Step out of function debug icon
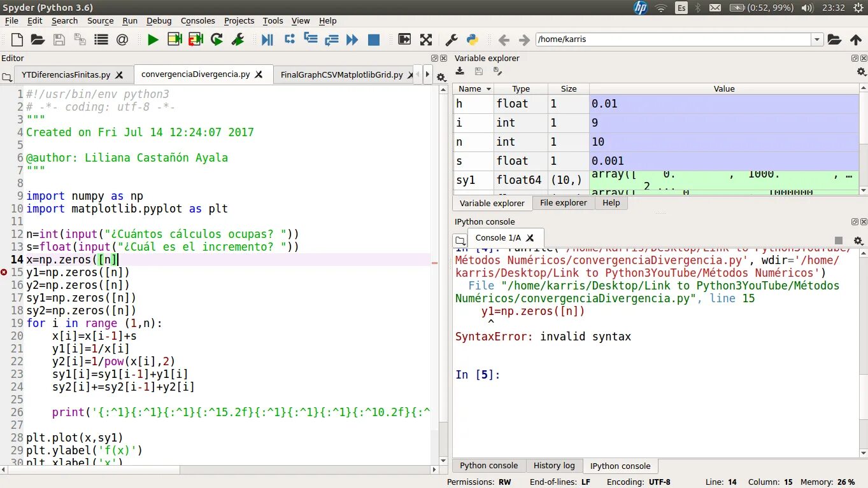This screenshot has width=868, height=488. pyautogui.click(x=331, y=39)
